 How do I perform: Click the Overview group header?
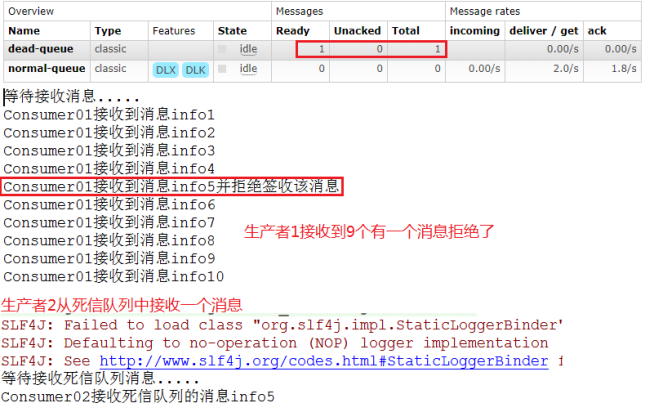pos(31,11)
